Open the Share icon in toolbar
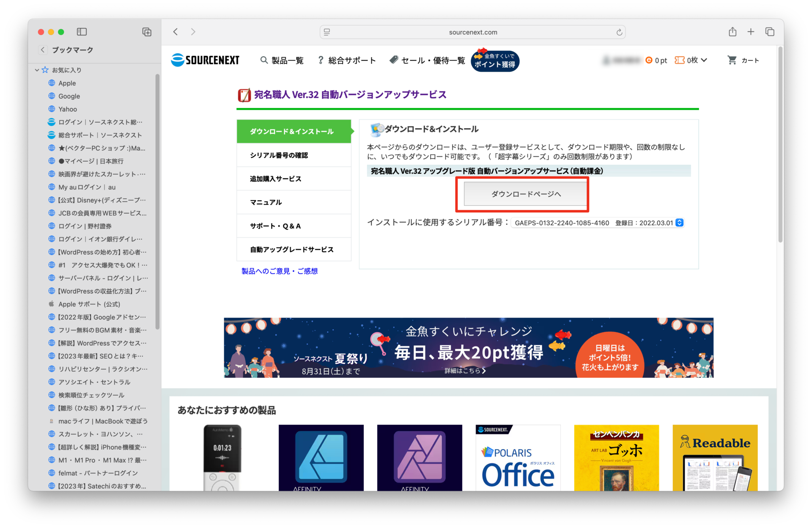This screenshot has height=528, width=812. (x=732, y=32)
